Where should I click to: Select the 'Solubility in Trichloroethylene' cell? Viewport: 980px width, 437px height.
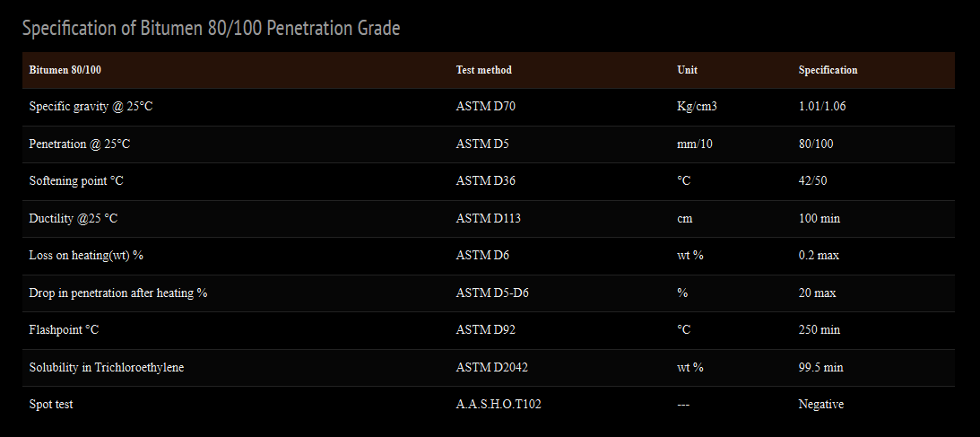point(107,368)
